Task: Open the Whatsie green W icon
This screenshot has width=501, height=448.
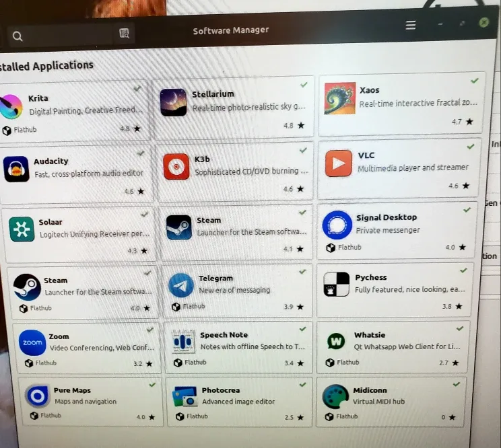Action: (336, 341)
